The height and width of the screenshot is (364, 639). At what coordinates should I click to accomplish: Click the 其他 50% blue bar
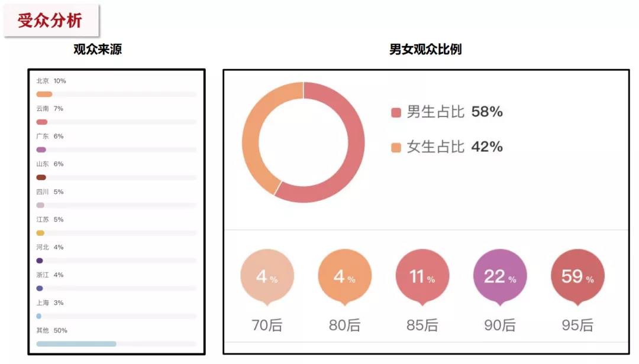click(x=76, y=343)
